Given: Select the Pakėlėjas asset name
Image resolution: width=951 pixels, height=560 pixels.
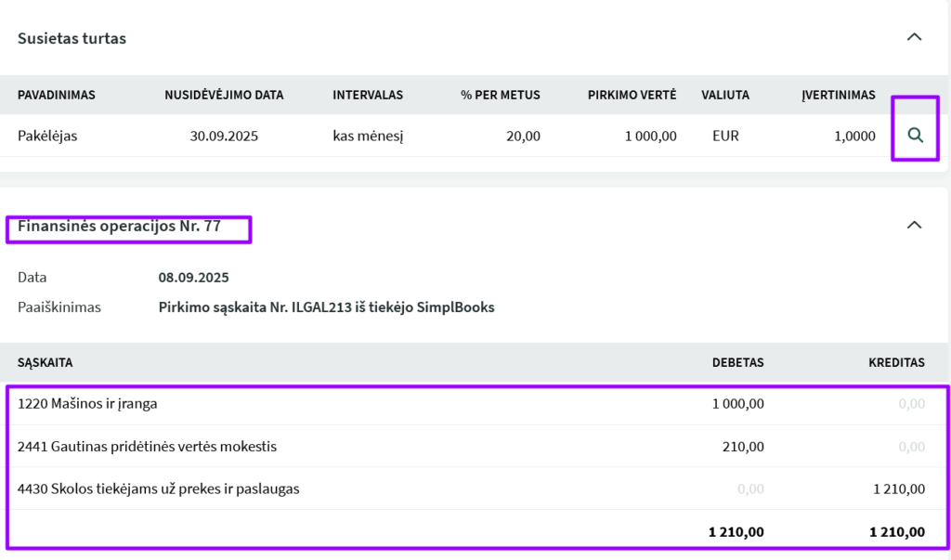Looking at the screenshot, I should click(47, 136).
